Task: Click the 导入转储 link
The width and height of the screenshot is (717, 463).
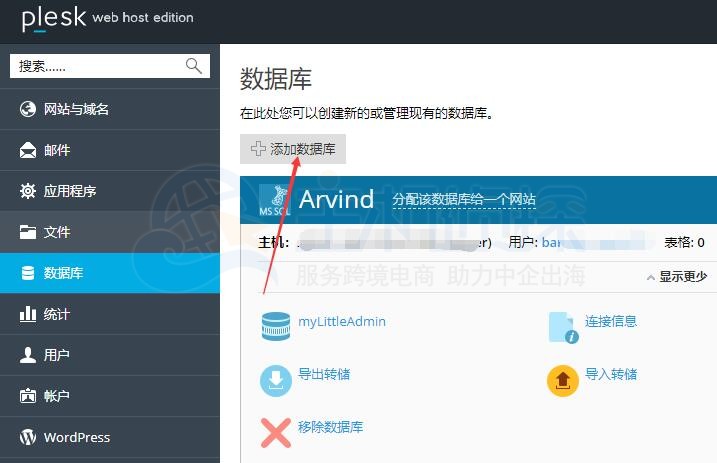Action: coord(611,374)
